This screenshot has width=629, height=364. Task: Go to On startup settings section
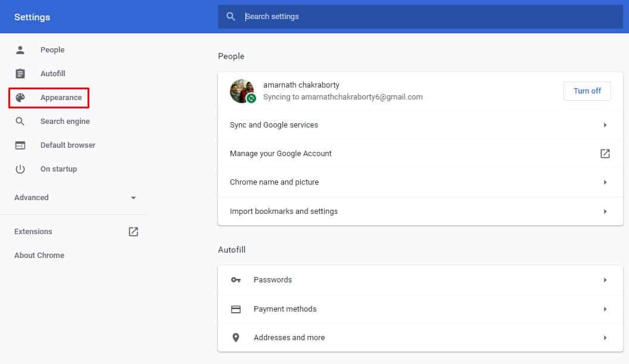point(58,169)
